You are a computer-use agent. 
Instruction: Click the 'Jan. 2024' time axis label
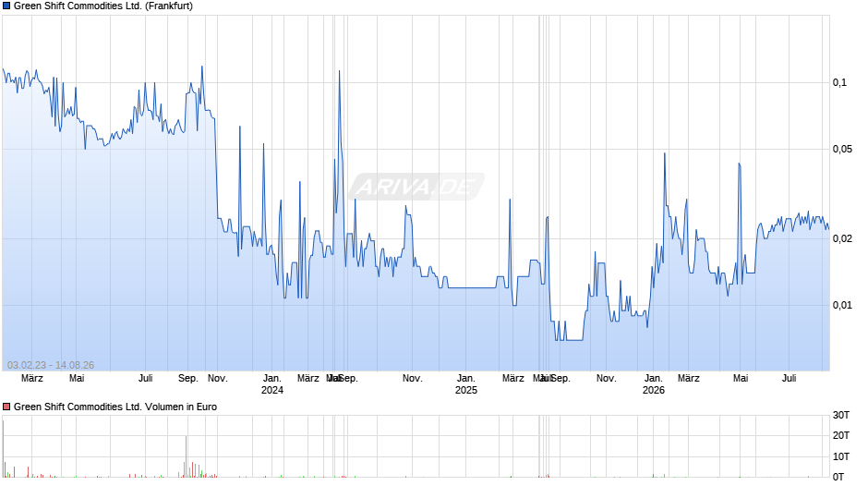point(271,384)
